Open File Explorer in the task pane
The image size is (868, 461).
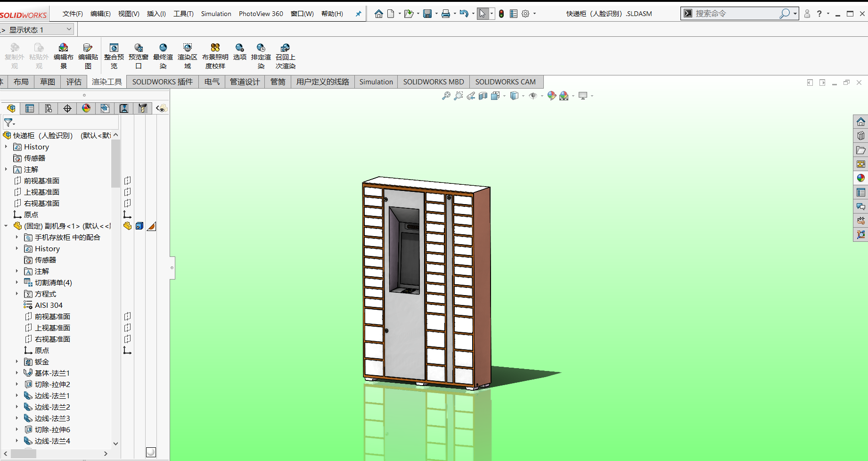(861, 150)
